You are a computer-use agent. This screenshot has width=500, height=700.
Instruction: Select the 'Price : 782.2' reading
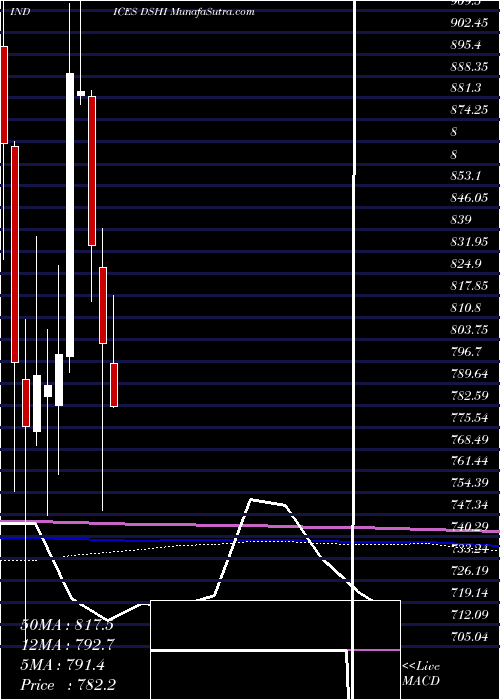point(68,685)
